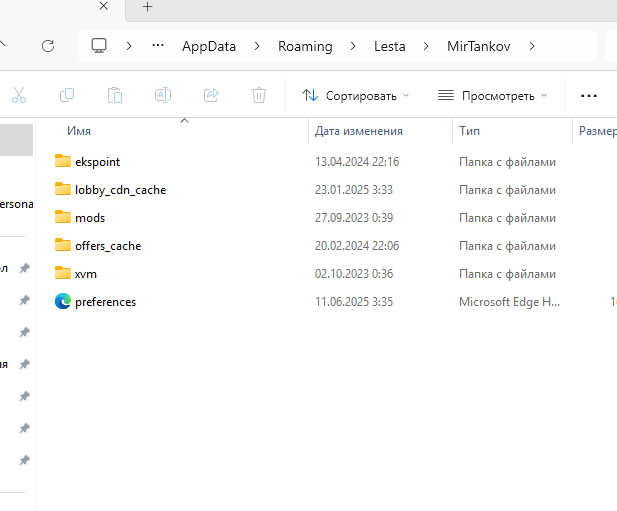
Task: Refresh the current folder view
Action: (47, 46)
